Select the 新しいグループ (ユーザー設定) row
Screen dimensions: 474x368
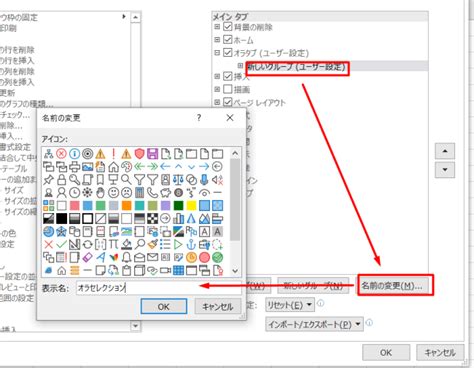click(320, 66)
